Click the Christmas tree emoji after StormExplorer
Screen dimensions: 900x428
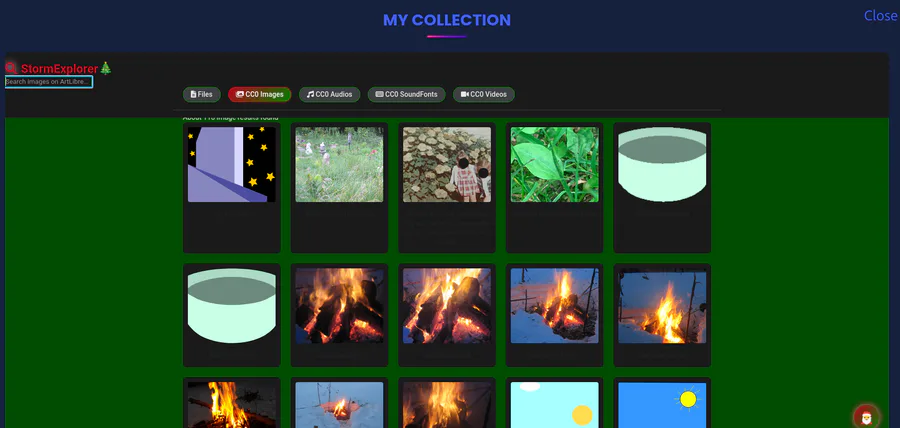click(x=106, y=68)
